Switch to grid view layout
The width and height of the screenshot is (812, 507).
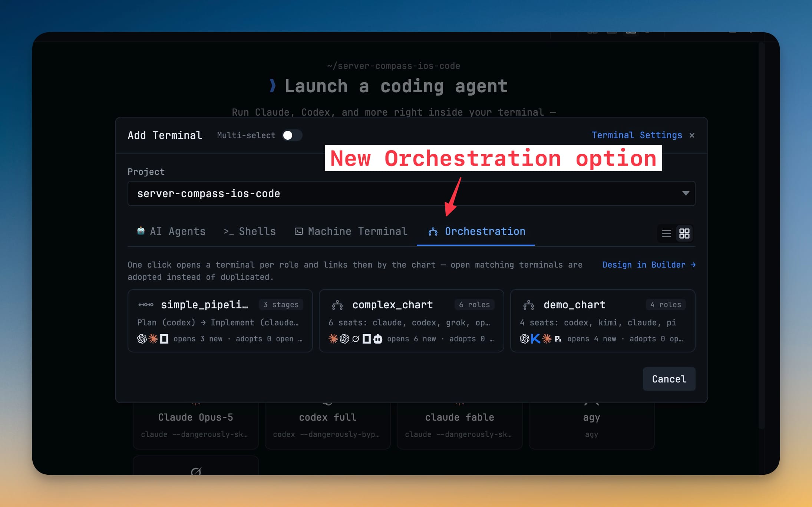point(684,233)
